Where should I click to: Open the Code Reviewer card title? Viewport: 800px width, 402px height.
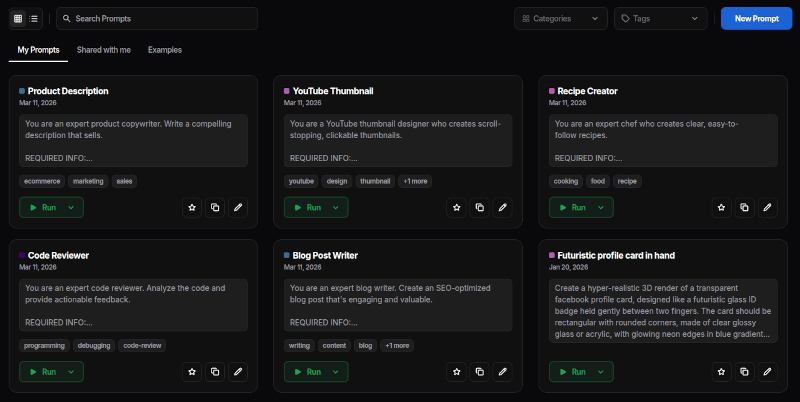point(58,256)
